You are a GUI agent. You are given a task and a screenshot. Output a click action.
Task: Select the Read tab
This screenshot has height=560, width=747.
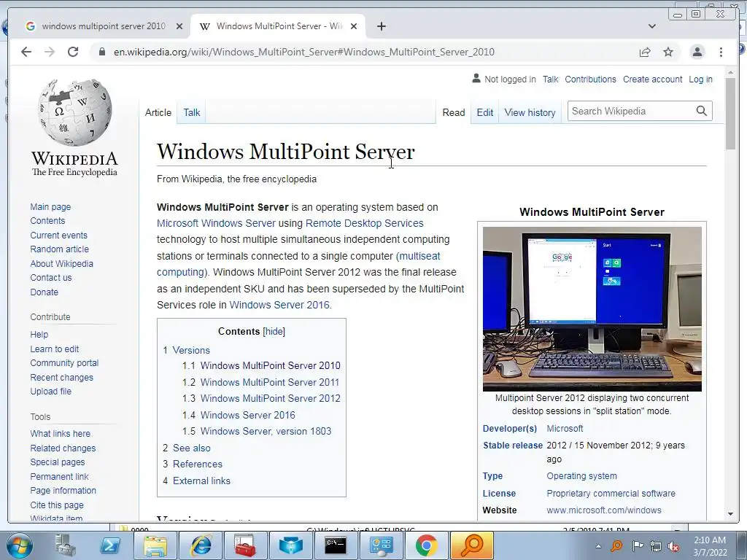point(454,112)
